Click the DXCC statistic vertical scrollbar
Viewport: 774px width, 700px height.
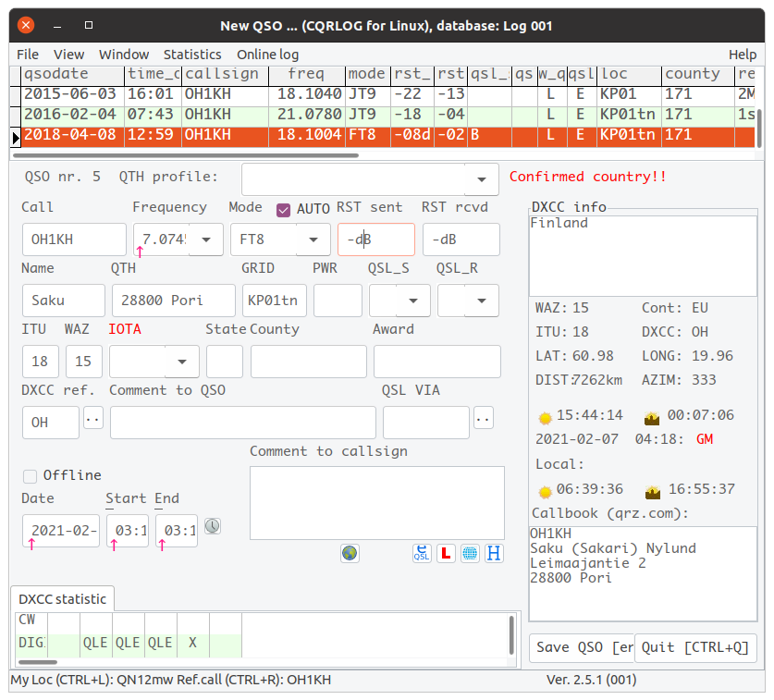(x=511, y=635)
